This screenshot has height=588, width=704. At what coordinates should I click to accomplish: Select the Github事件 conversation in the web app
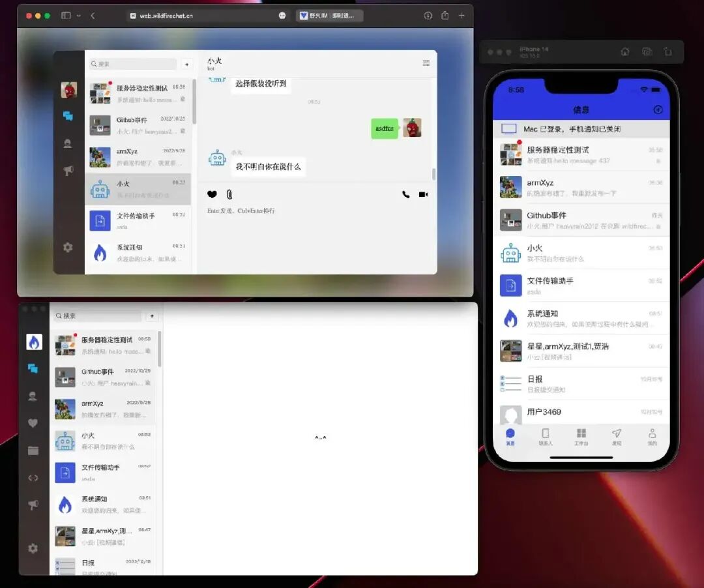[138, 125]
